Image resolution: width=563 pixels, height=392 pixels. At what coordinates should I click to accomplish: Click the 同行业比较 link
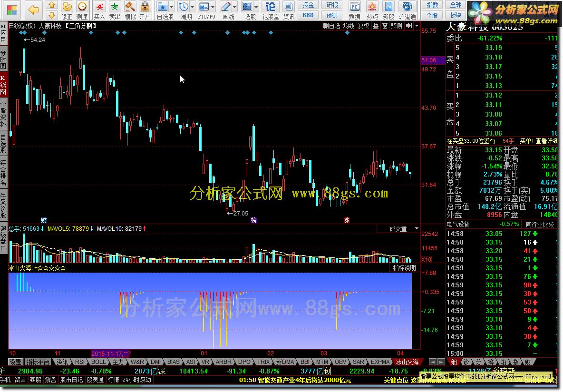(540, 225)
